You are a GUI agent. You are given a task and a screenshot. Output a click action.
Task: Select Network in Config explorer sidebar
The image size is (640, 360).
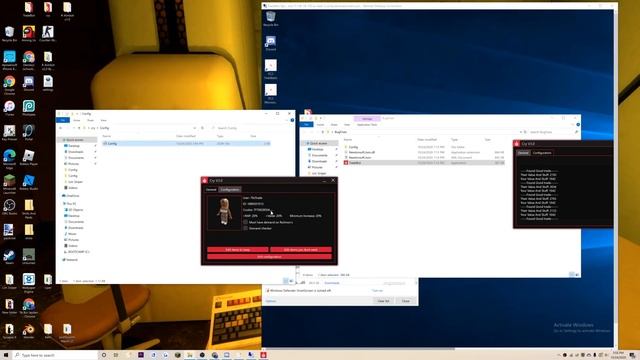click(x=71, y=260)
